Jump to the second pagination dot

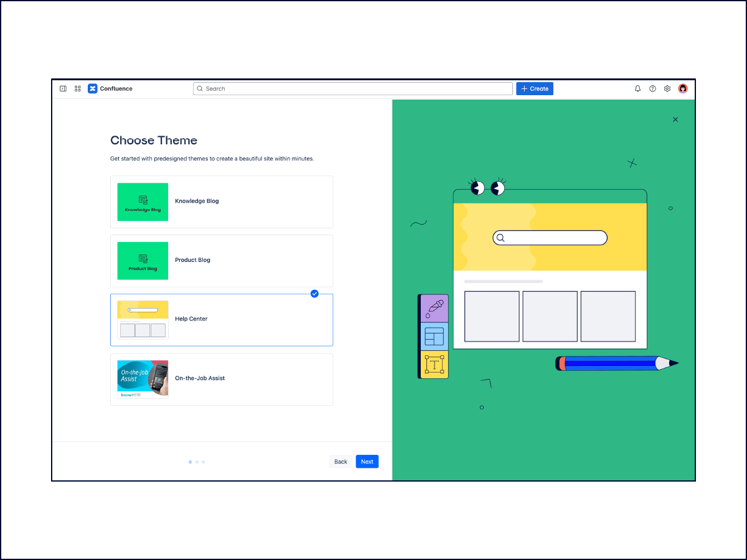pyautogui.click(x=197, y=462)
